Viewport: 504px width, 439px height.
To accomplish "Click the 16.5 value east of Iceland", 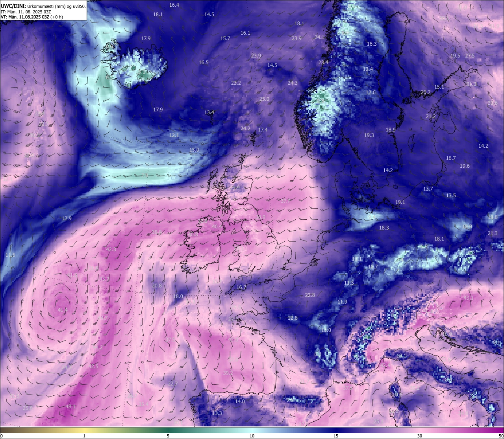I will [x=204, y=62].
